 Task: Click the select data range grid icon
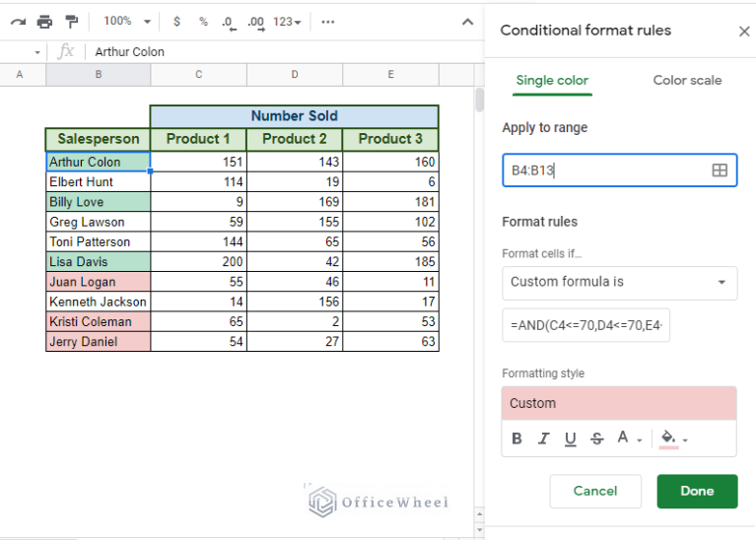720,170
